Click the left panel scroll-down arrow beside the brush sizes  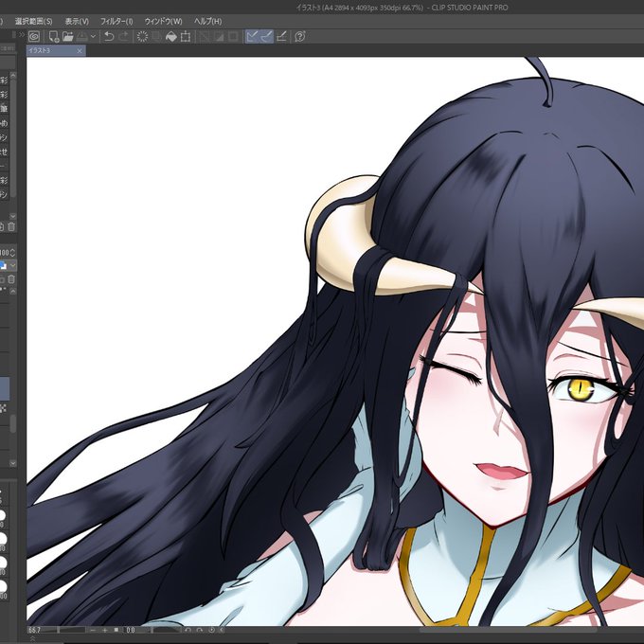point(13,463)
